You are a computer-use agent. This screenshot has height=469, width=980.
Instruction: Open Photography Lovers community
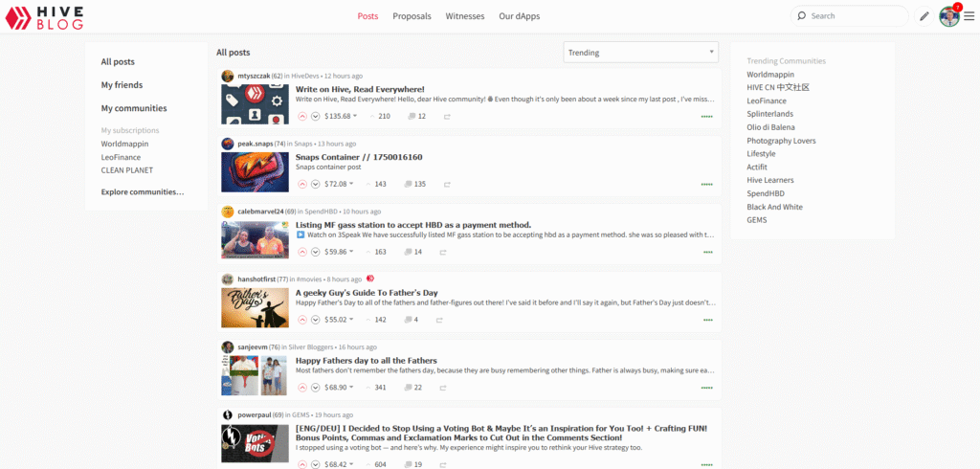pos(781,141)
